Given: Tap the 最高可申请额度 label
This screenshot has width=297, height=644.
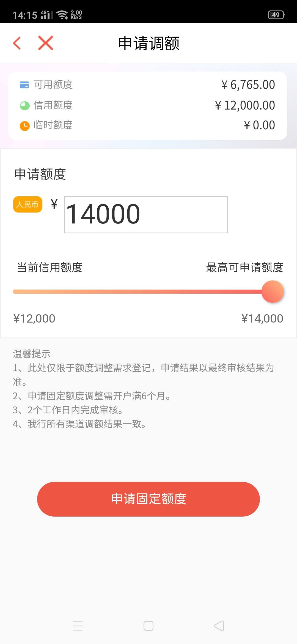Looking at the screenshot, I should 245,268.
